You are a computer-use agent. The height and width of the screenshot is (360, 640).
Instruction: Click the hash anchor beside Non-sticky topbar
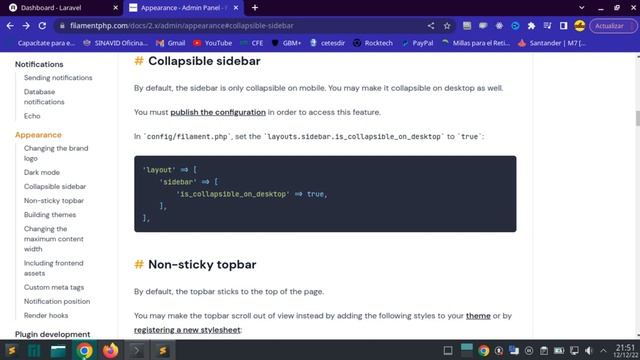(x=139, y=264)
